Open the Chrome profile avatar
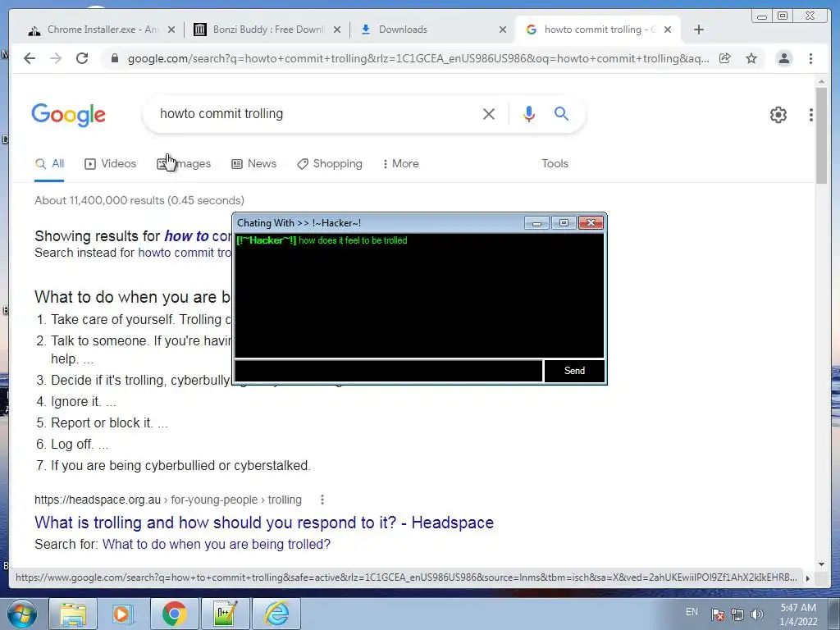This screenshot has height=630, width=840. [783, 58]
